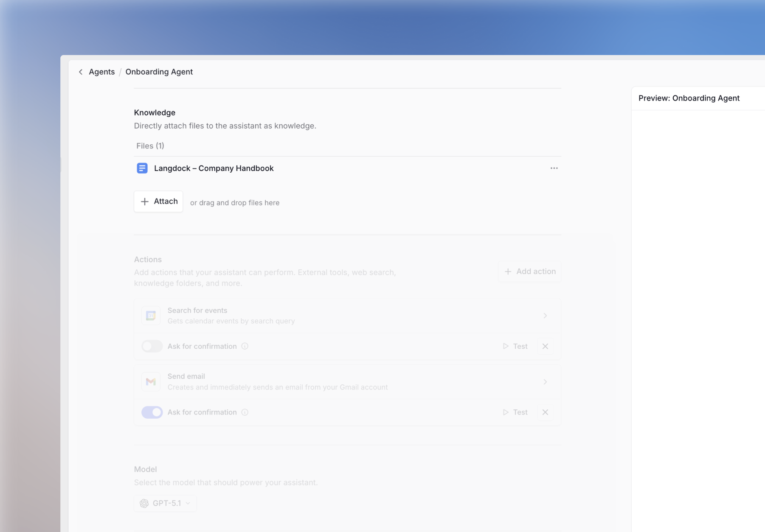
Task: Navigate to Agents via the breadcrumb
Action: [101, 72]
